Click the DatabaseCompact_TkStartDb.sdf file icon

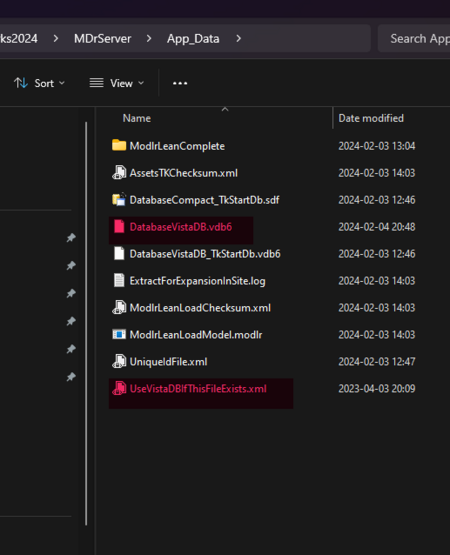tap(119, 200)
